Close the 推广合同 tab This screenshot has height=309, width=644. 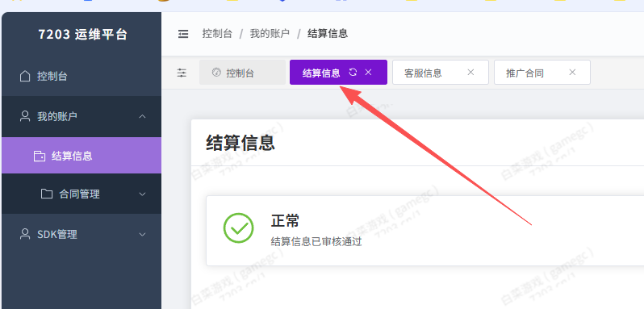tap(572, 73)
